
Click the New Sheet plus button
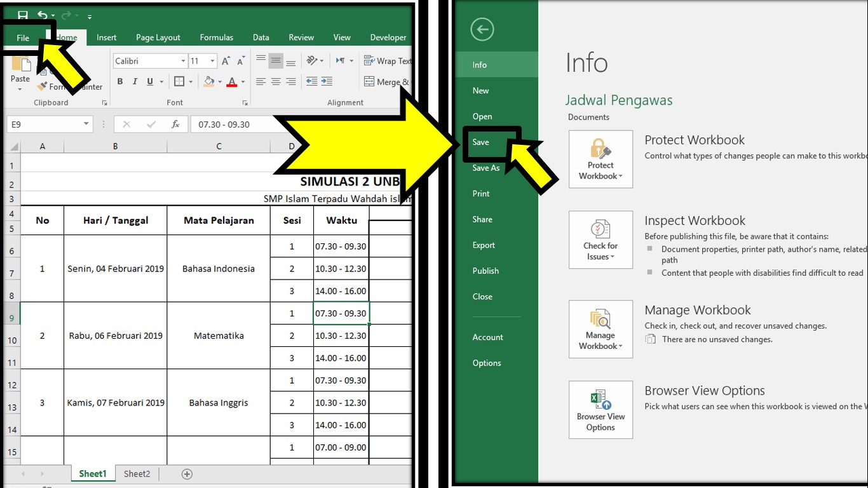click(x=187, y=473)
